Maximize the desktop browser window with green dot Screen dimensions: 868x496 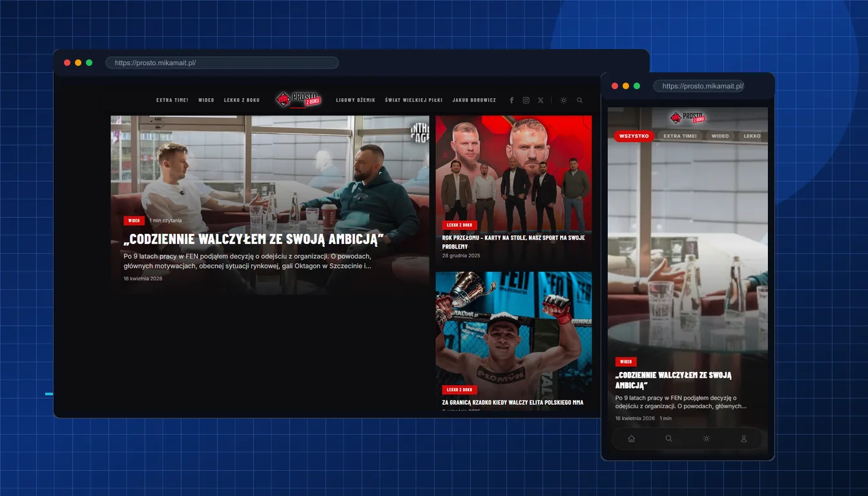pyautogui.click(x=89, y=63)
